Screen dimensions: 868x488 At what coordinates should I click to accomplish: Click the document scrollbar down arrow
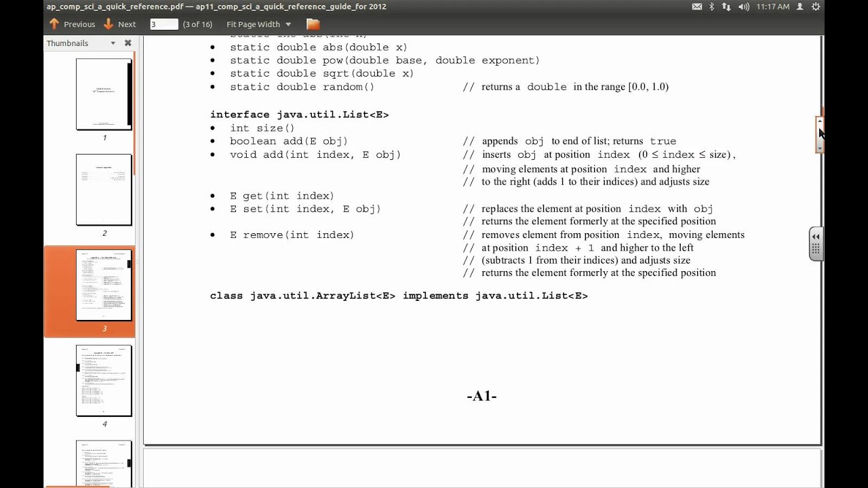820,147
